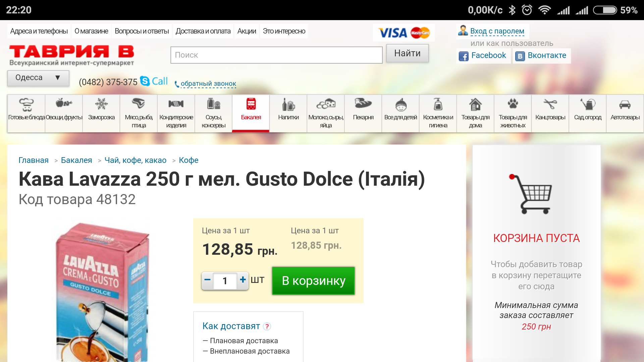Click the shopping cart icon
The image size is (644, 362).
click(x=531, y=194)
